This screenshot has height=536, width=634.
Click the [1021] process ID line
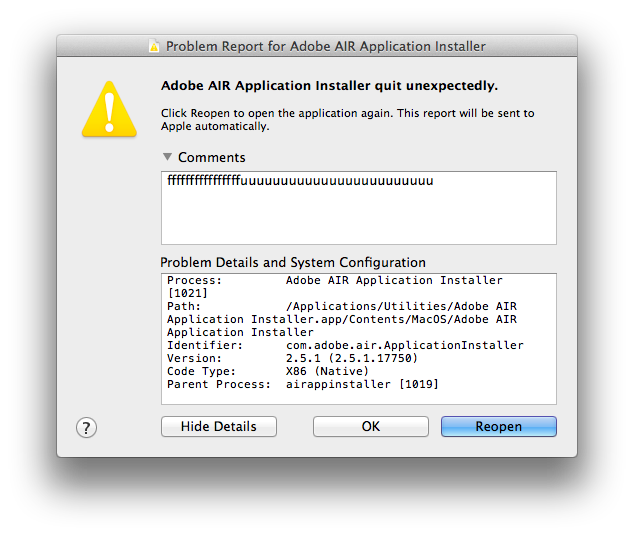(187, 293)
